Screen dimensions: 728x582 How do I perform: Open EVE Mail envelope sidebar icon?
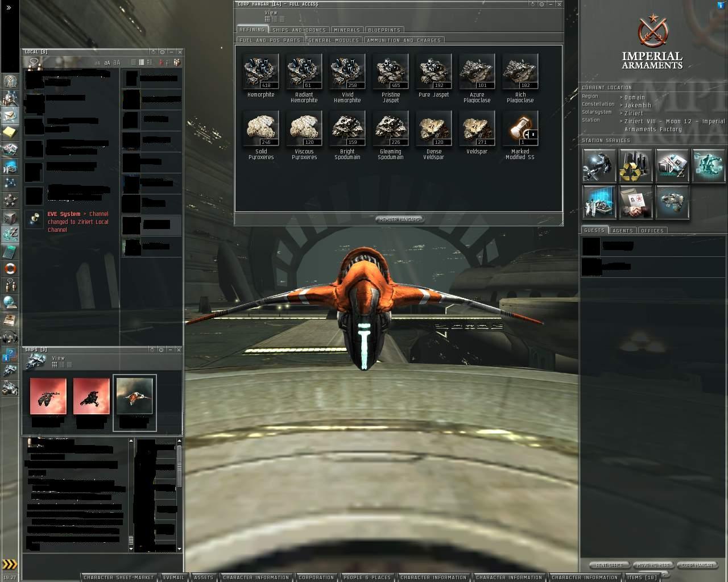10,115
